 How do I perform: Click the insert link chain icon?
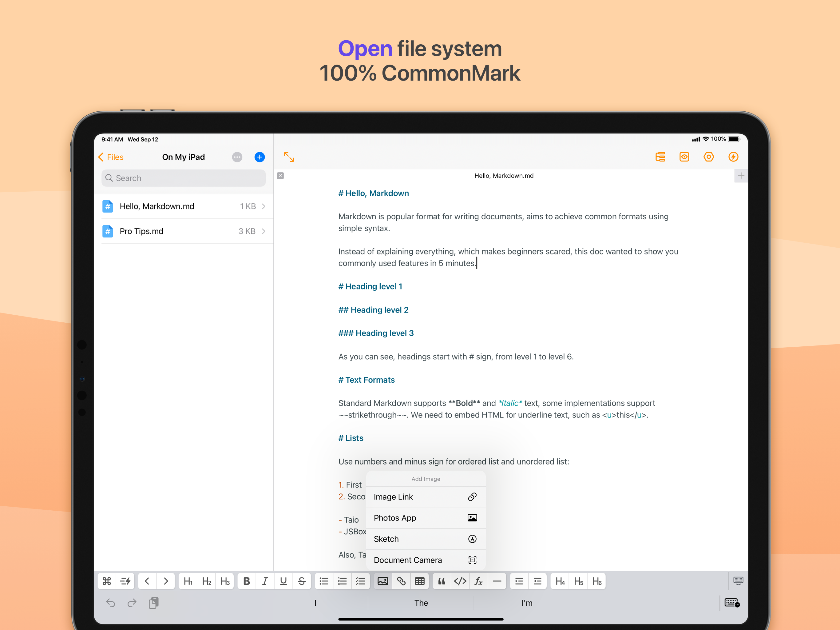pos(401,581)
